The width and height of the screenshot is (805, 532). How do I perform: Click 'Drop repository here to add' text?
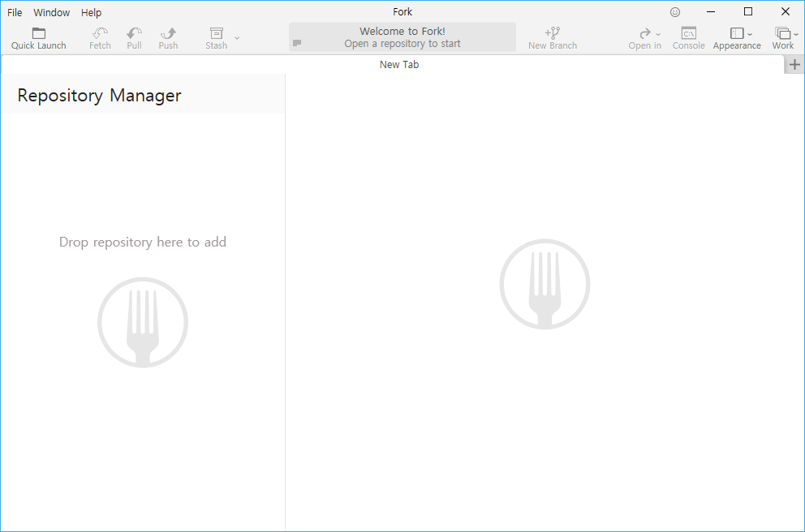point(143,242)
